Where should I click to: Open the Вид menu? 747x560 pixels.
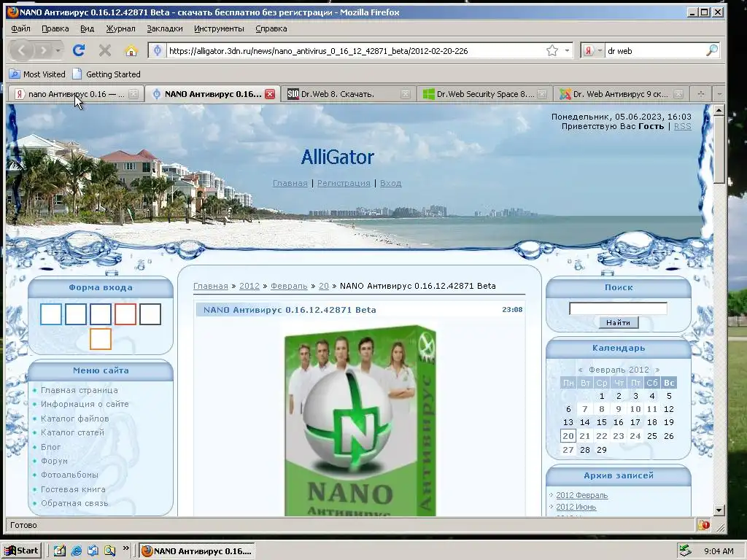pos(88,28)
